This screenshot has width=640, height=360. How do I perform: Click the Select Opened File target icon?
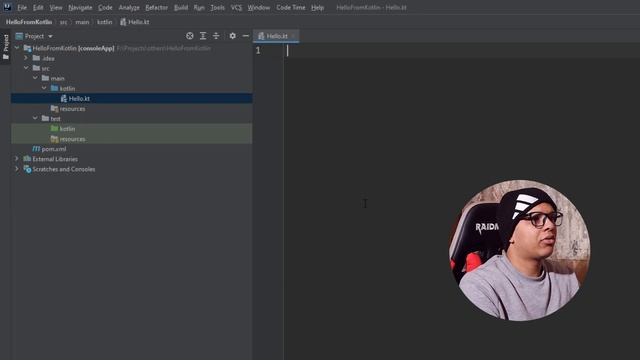click(190, 36)
